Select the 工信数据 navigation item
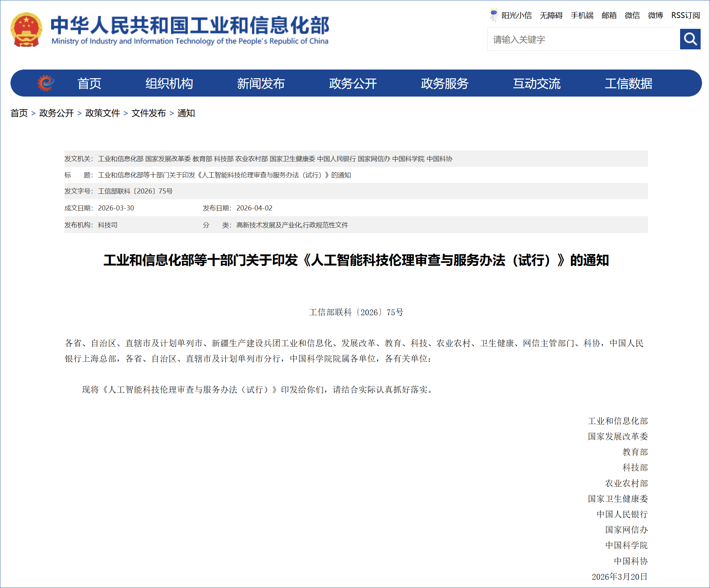The image size is (710, 588). pyautogui.click(x=628, y=84)
